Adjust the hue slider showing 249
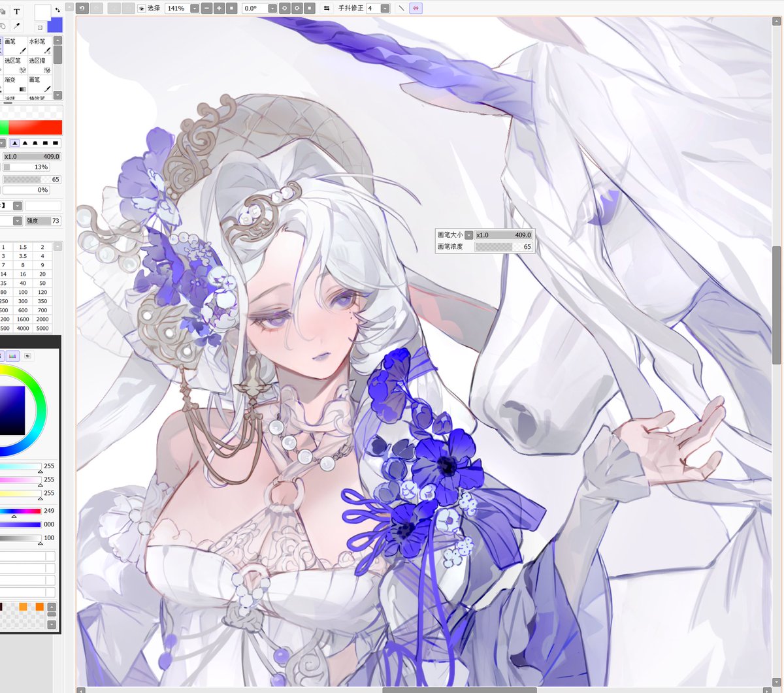The height and width of the screenshot is (693, 784). (20, 511)
